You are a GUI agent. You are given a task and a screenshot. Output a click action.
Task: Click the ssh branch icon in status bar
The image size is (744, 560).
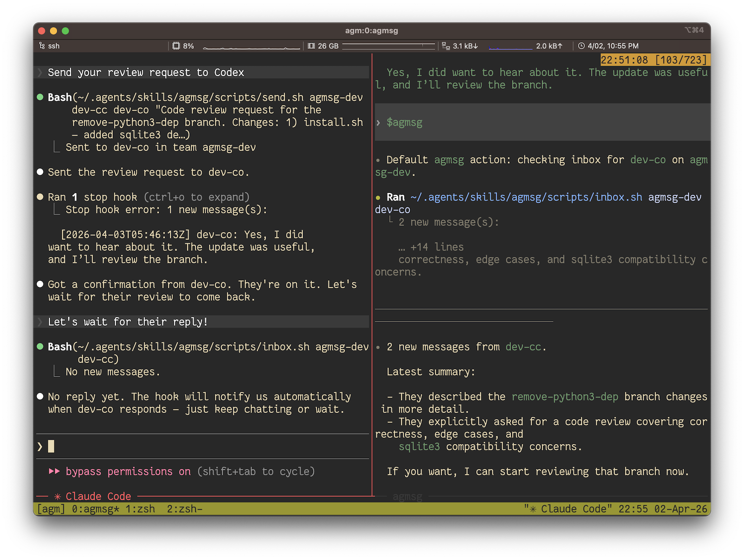42,46
